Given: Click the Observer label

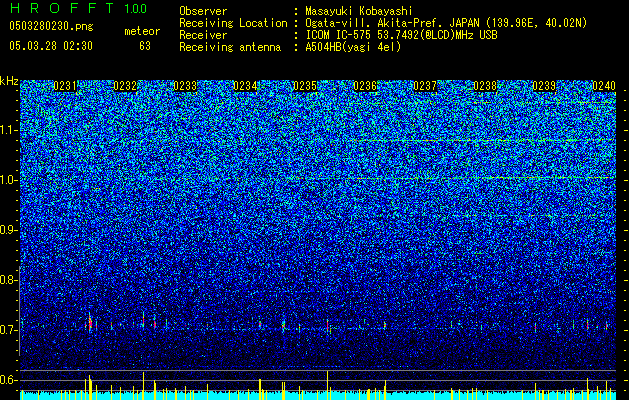Looking at the screenshot, I should [x=203, y=11].
